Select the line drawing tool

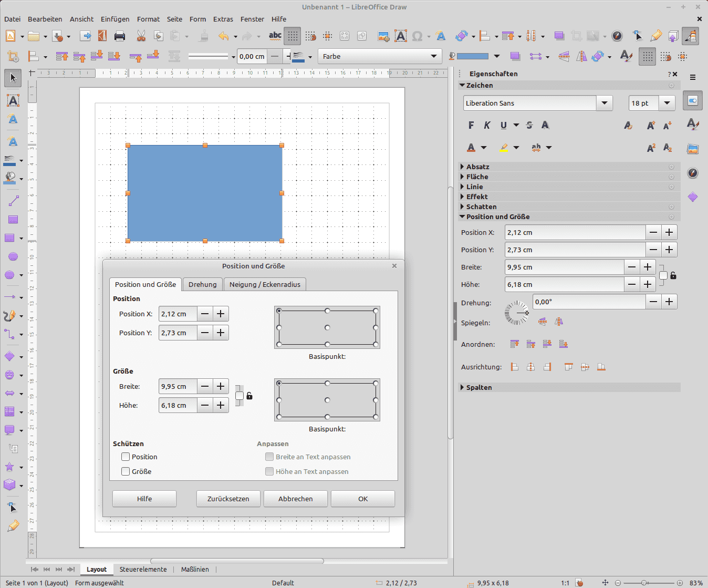[x=13, y=201]
